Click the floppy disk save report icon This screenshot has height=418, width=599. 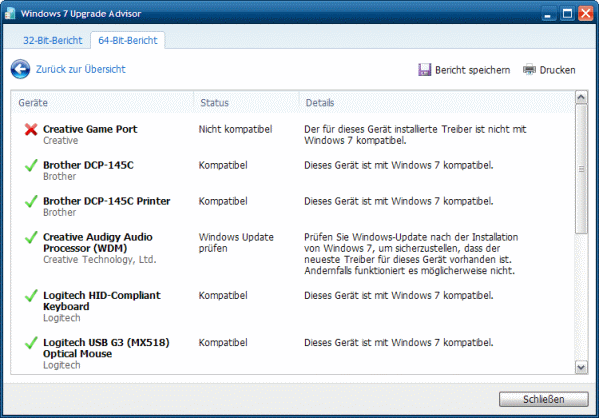424,70
